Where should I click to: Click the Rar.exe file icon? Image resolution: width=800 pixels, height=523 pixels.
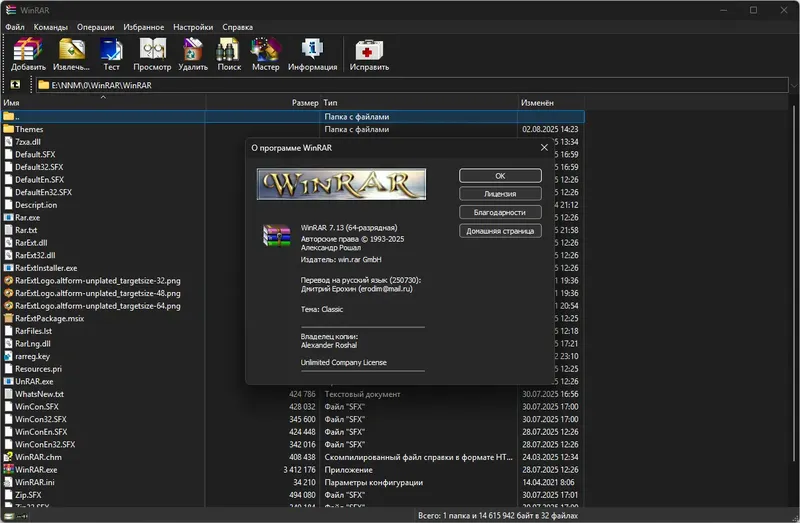tap(8, 217)
